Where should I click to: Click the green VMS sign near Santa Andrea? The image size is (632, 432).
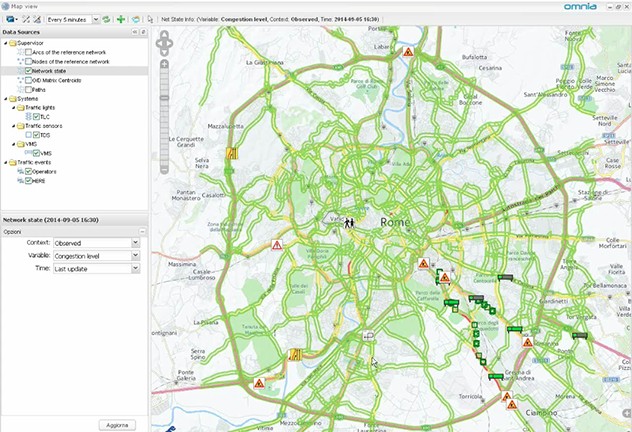pyautogui.click(x=495, y=377)
